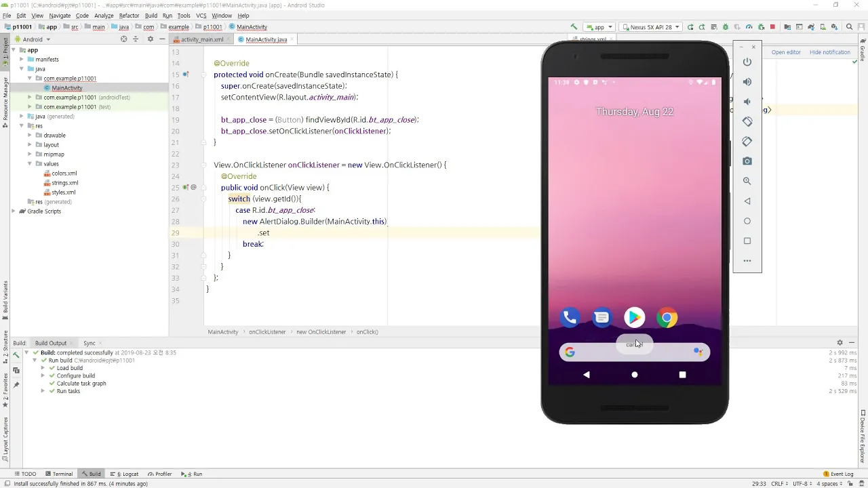
Task: Click the emulator zoom magnifier icon
Action: (747, 181)
